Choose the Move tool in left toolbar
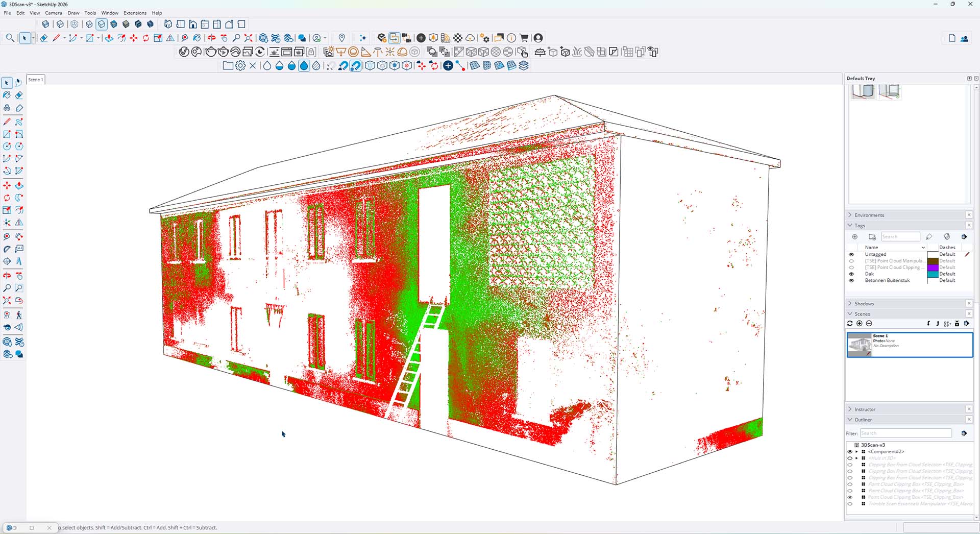The width and height of the screenshot is (980, 534). coord(7,185)
